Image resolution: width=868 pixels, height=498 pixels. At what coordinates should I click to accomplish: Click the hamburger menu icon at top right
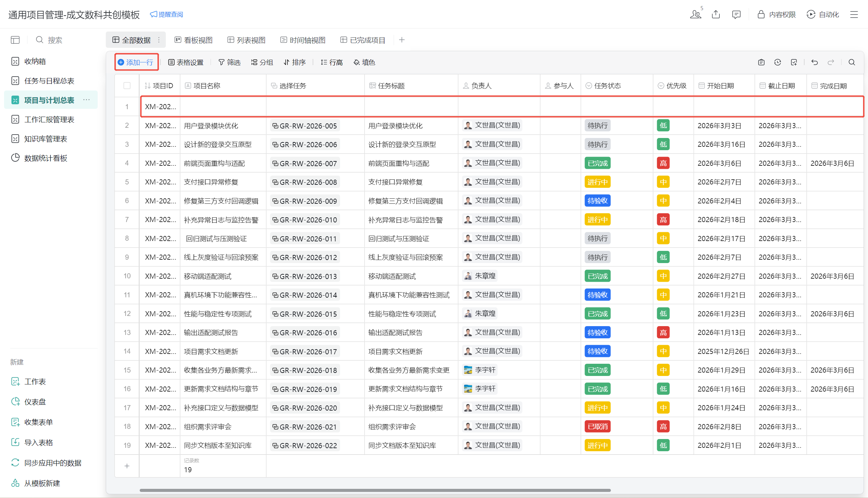point(854,14)
